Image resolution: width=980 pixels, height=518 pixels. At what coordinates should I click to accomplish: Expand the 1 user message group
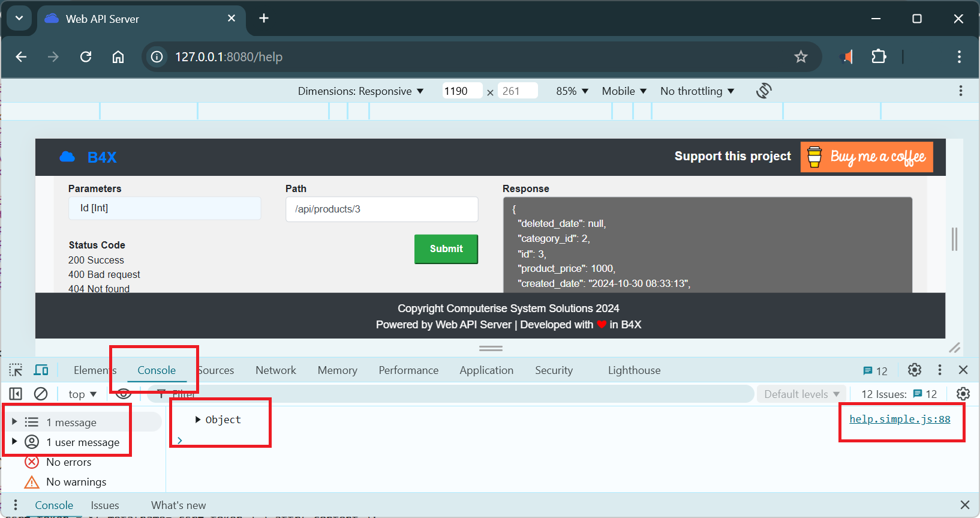pos(14,442)
